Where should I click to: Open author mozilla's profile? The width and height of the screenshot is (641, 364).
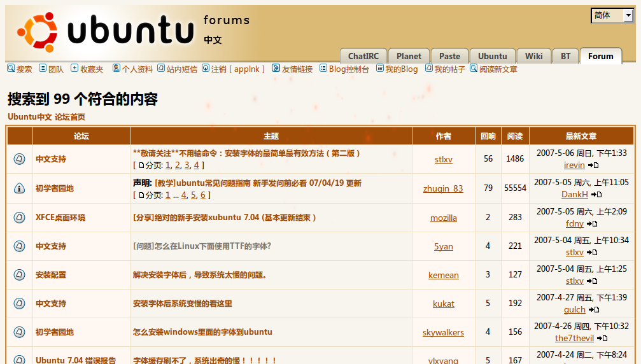pos(443,218)
